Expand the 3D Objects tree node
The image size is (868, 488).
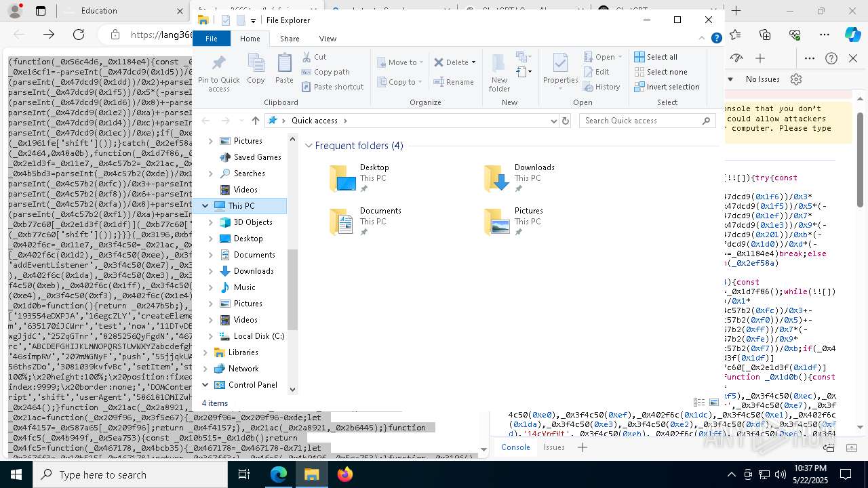(x=210, y=222)
